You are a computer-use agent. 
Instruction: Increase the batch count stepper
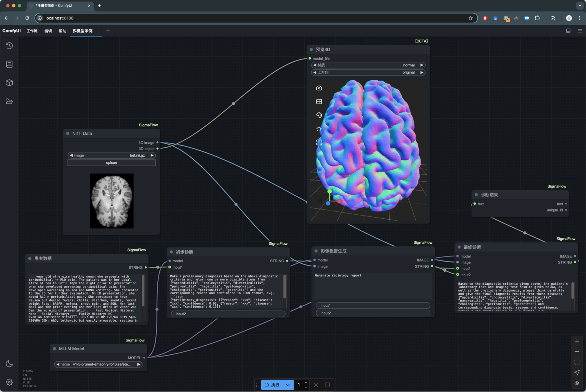point(306,383)
